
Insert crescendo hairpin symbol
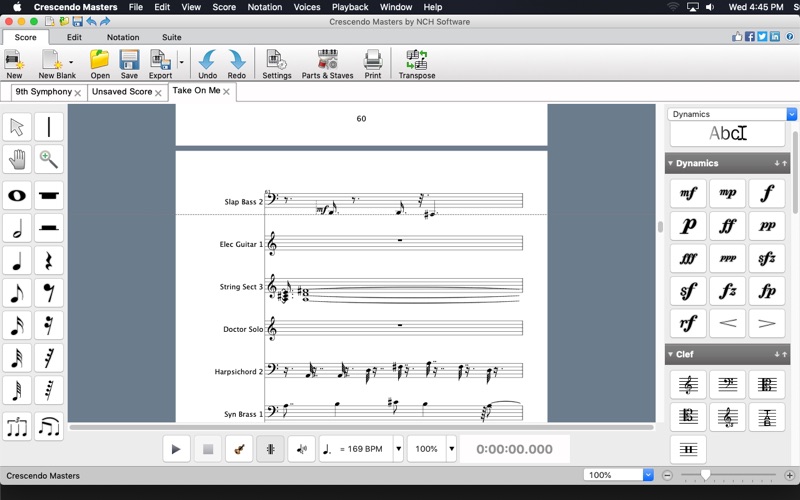coord(728,323)
